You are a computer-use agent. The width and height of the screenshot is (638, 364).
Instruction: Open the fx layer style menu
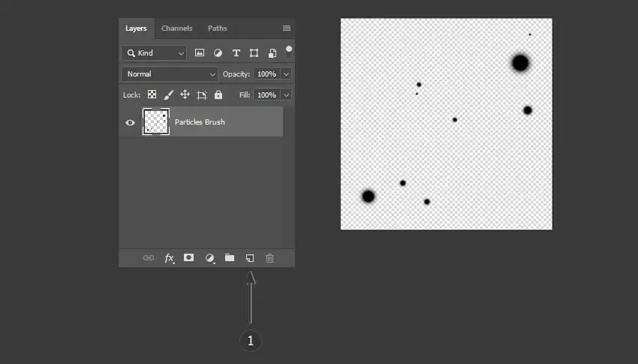[x=170, y=258]
